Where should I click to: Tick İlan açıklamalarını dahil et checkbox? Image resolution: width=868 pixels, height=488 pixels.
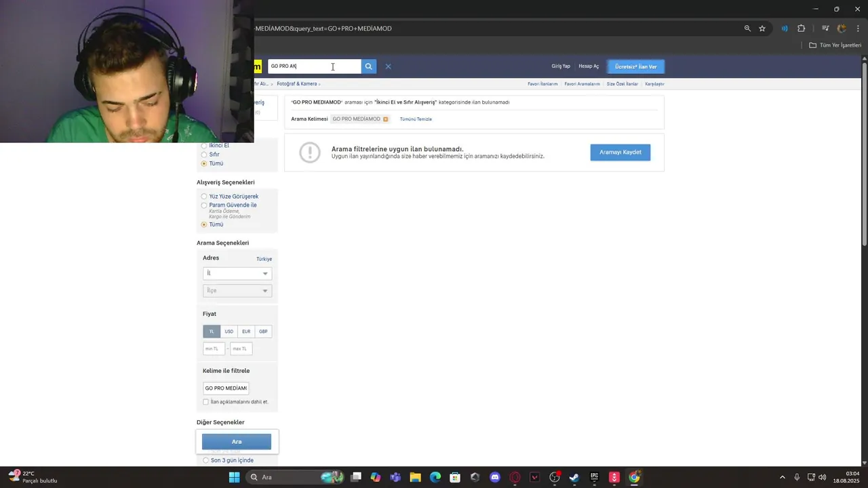coord(206,402)
